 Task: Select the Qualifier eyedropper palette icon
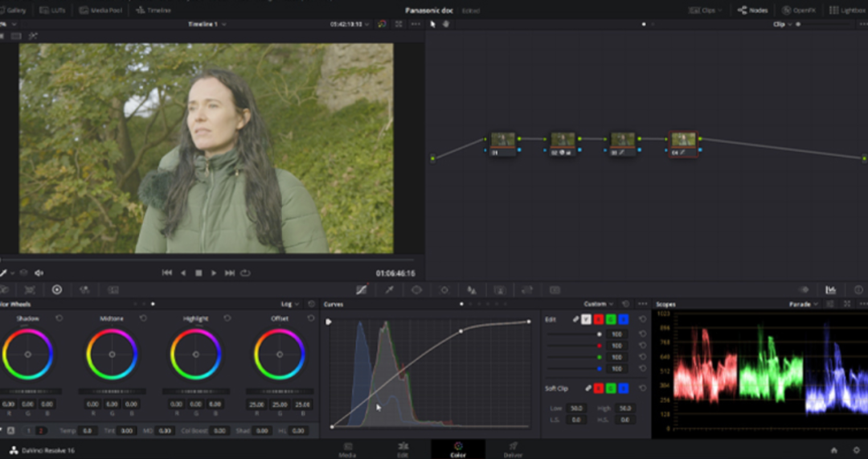[389, 289]
